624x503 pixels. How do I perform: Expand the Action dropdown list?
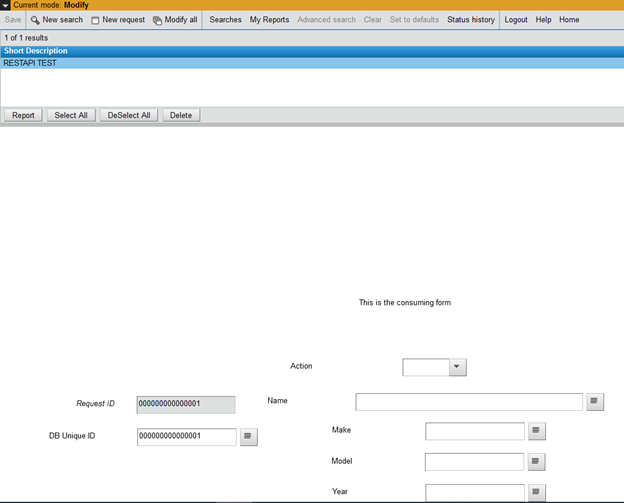[457, 367]
